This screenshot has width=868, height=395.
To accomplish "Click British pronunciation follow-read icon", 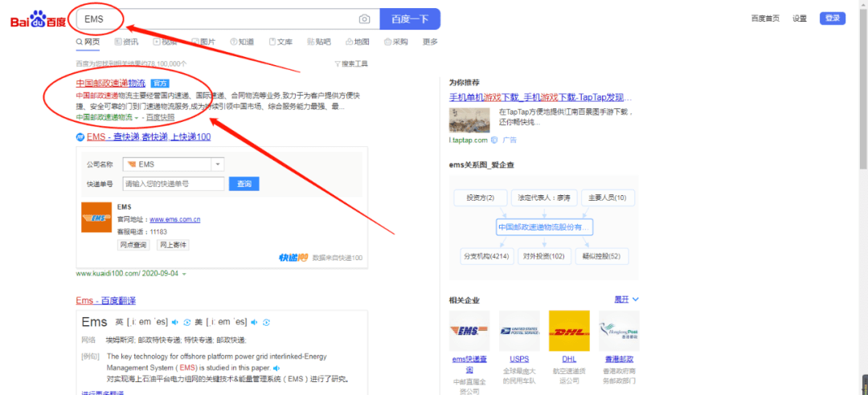I will [x=187, y=322].
